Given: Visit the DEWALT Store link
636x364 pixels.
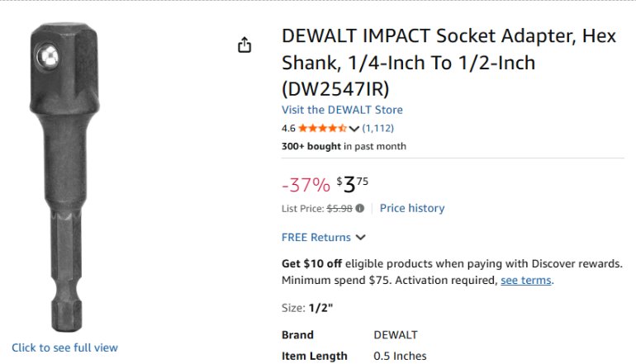Looking at the screenshot, I should point(342,110).
